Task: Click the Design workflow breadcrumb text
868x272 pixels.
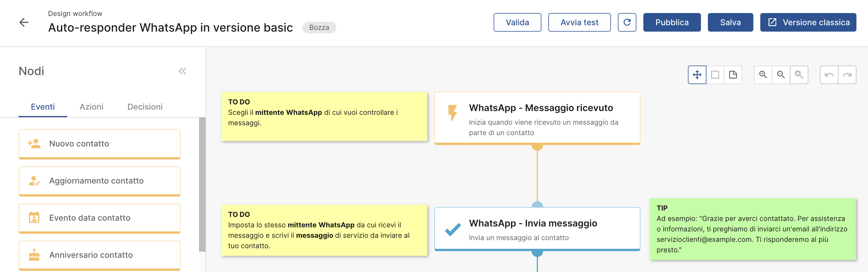Action: tap(75, 14)
